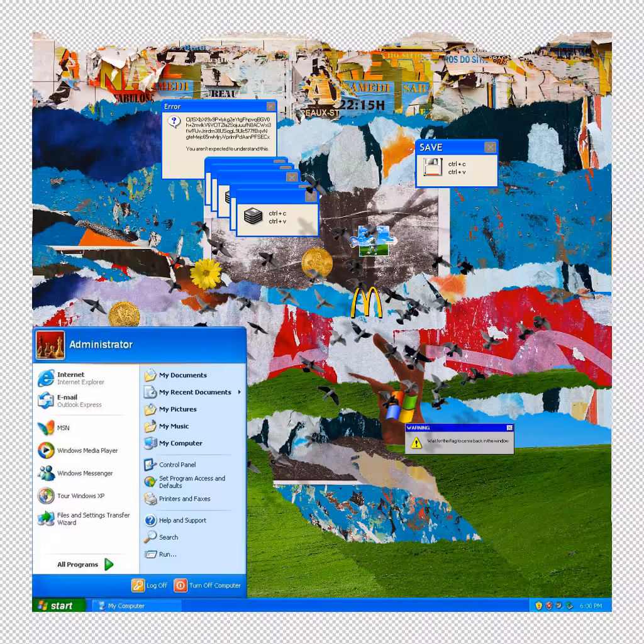Close the Error dialog

[271, 106]
